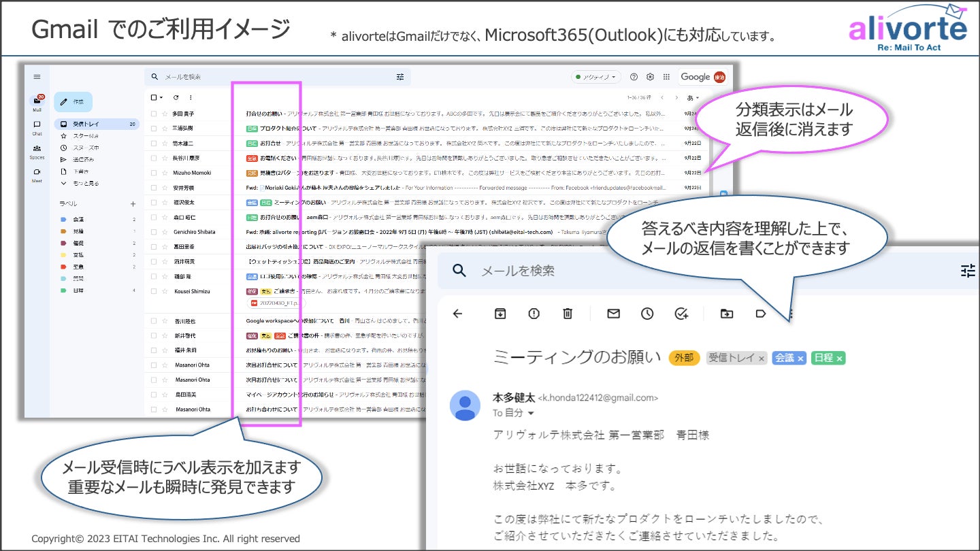Viewport: 980px width, 551px height.
Task: Go to the older messages page
Action: point(677,98)
